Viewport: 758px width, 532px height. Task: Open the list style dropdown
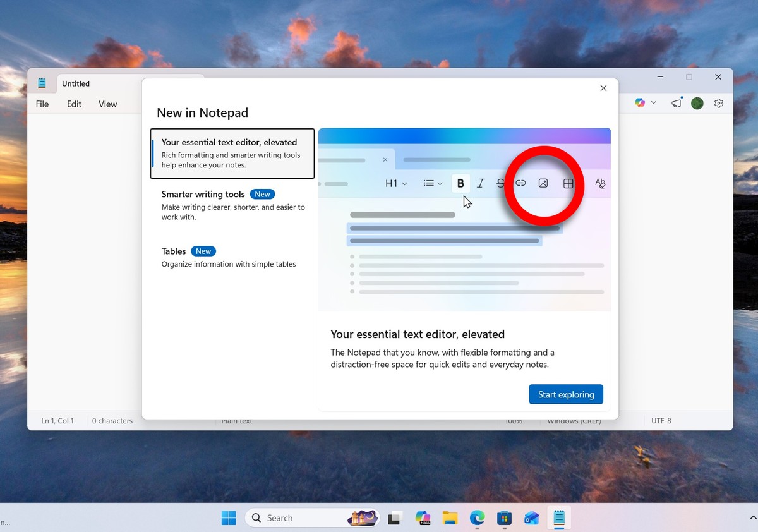432,183
